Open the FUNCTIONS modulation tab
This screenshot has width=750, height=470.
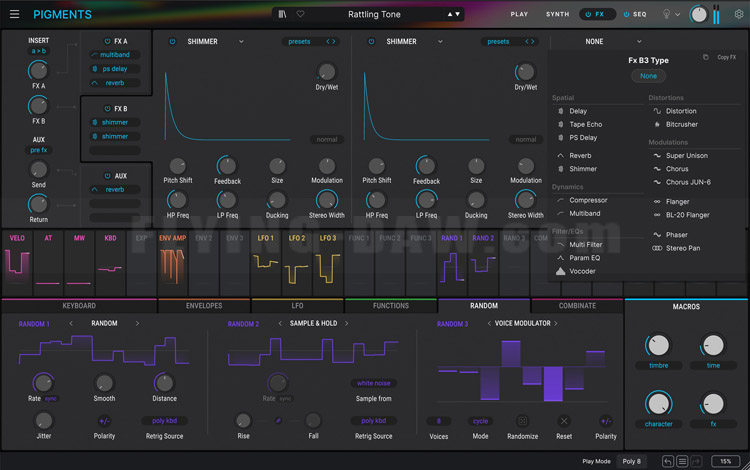tap(391, 306)
